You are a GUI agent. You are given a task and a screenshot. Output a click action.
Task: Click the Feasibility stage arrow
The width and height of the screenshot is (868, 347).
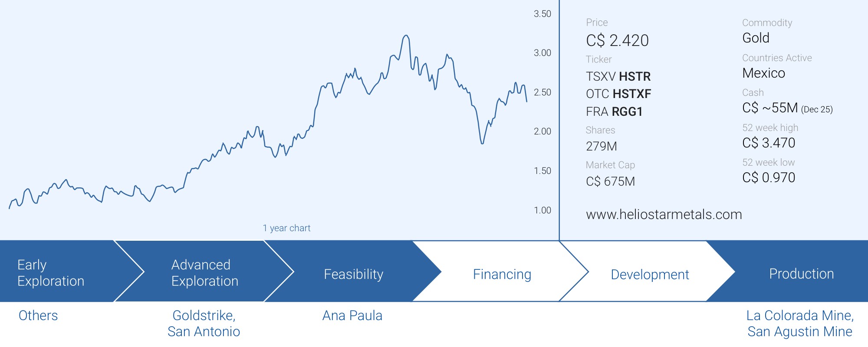(x=353, y=274)
